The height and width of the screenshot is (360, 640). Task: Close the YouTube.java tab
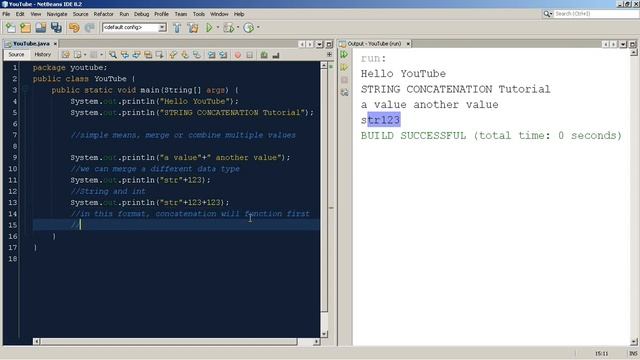pos(55,44)
